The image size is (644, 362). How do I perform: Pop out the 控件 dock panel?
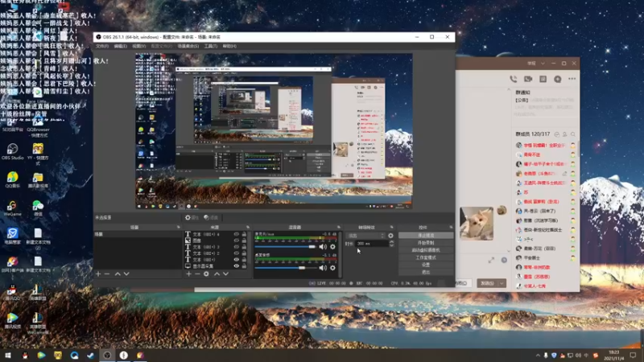[x=451, y=227]
